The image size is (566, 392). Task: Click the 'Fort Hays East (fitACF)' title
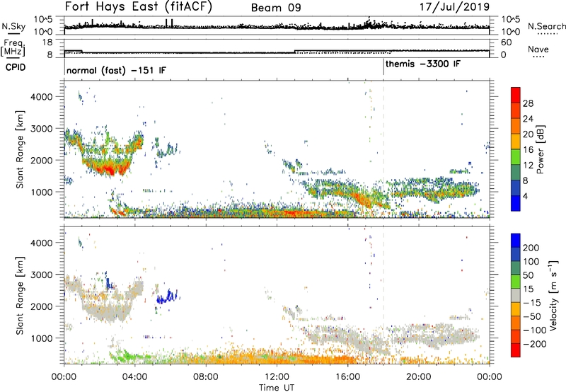(x=138, y=6)
